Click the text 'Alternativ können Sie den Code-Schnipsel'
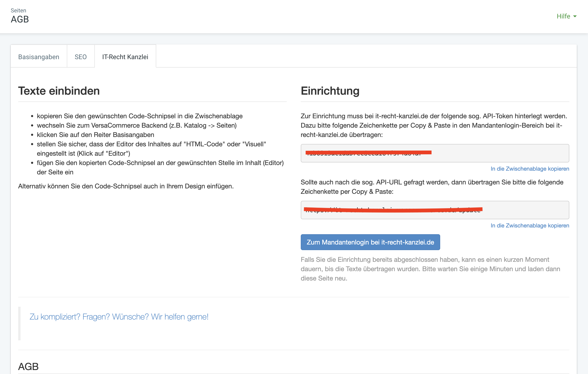 click(126, 186)
